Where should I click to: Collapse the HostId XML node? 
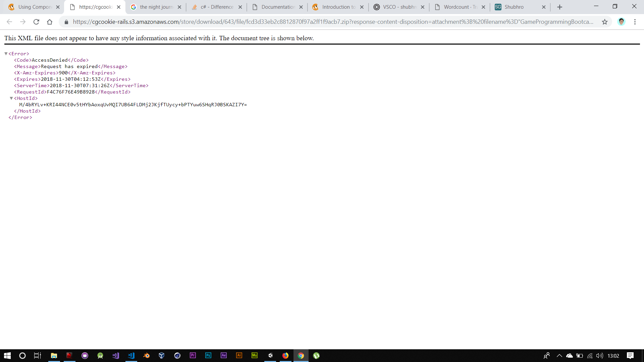(x=11, y=98)
